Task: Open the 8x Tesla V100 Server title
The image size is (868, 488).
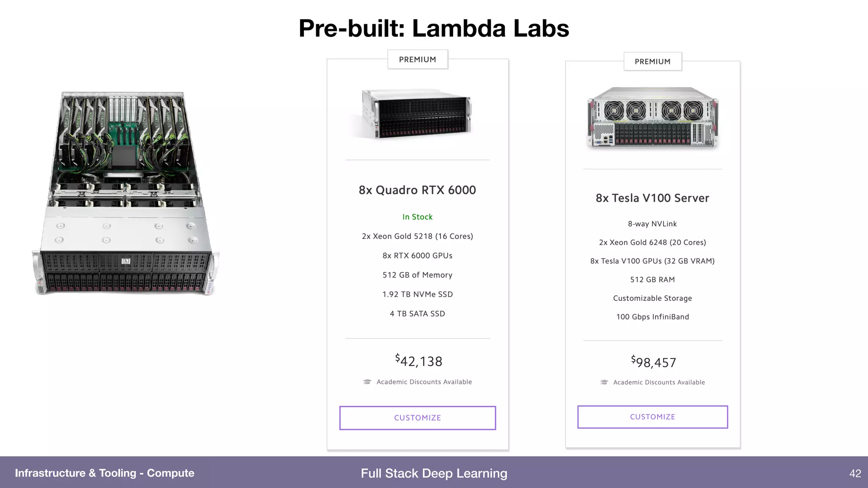Action: click(x=652, y=198)
